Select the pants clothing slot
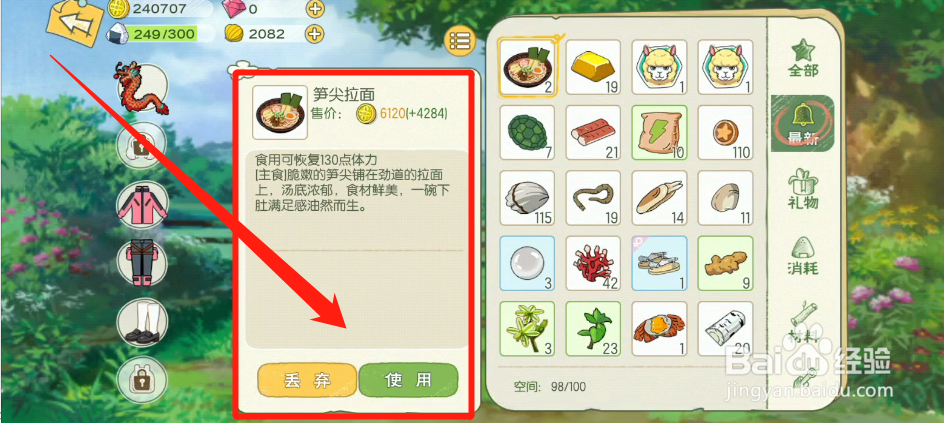944x423 pixels. (143, 261)
